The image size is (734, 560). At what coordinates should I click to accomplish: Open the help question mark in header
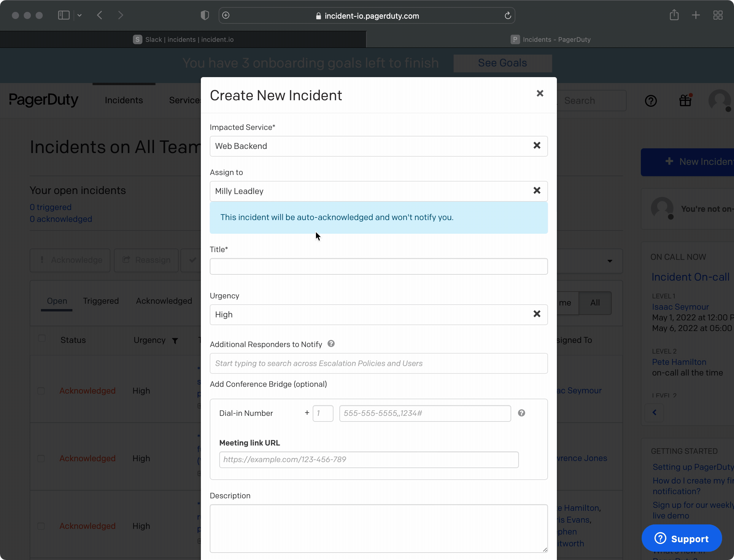pyautogui.click(x=650, y=101)
